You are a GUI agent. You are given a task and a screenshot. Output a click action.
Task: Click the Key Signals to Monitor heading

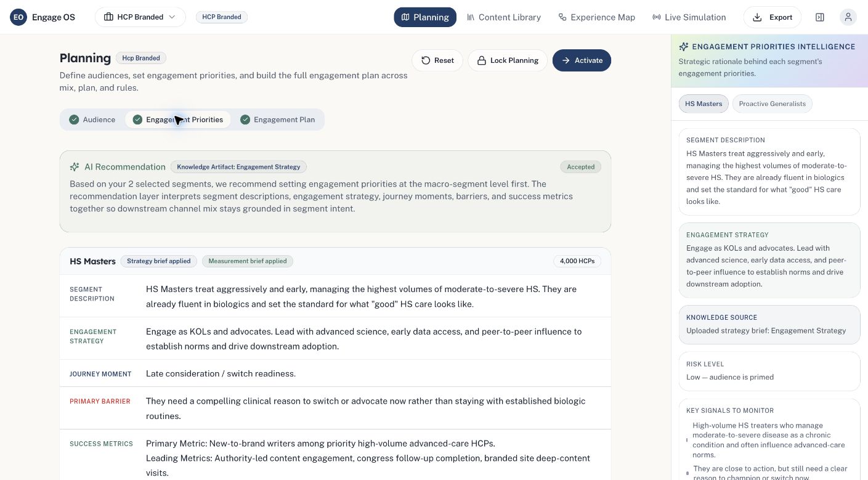(730, 410)
